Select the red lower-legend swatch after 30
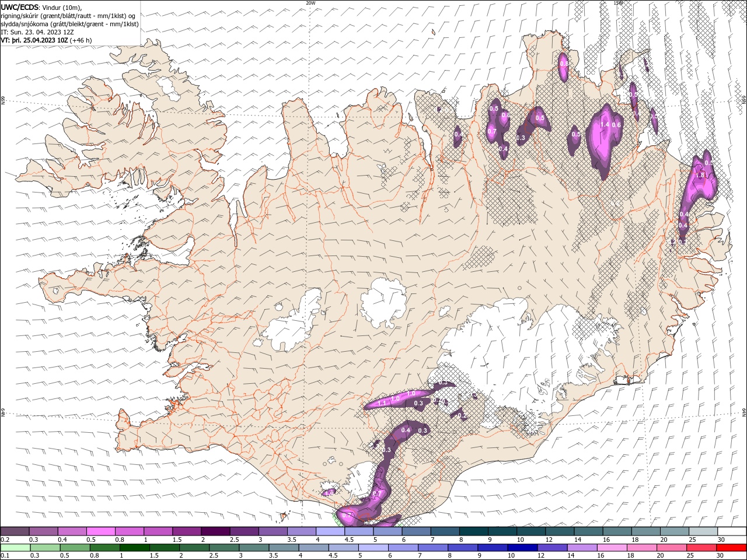747x560 pixels. tap(731, 548)
